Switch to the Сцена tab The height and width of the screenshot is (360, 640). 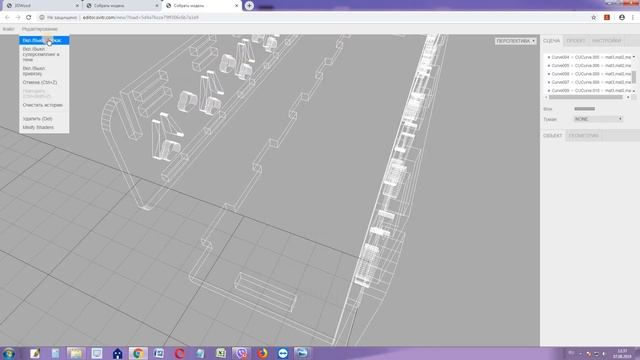pos(551,41)
